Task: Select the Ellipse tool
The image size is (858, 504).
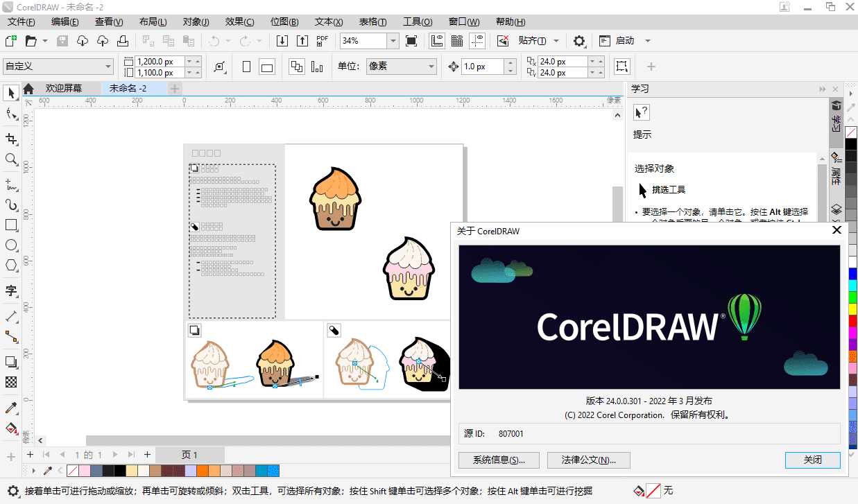Action: [x=11, y=245]
